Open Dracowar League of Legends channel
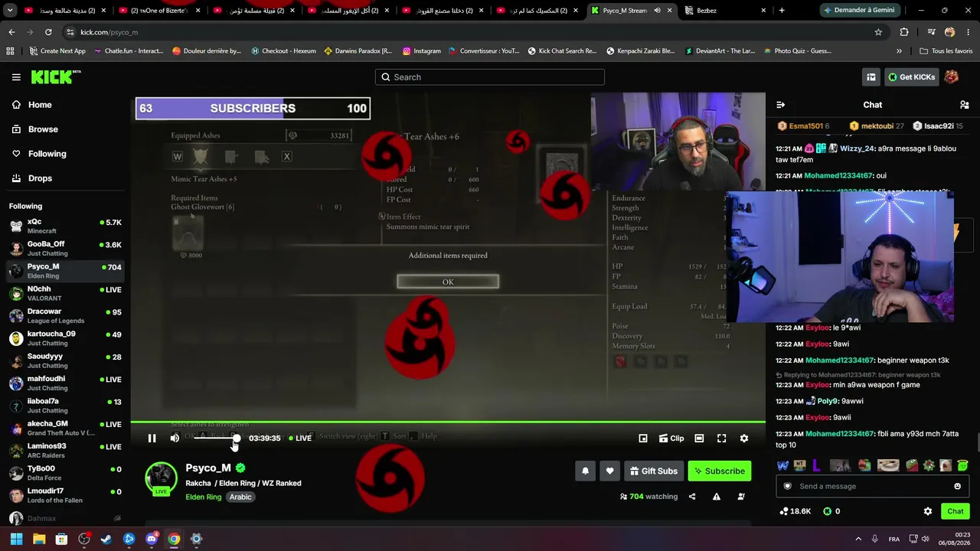 point(65,316)
